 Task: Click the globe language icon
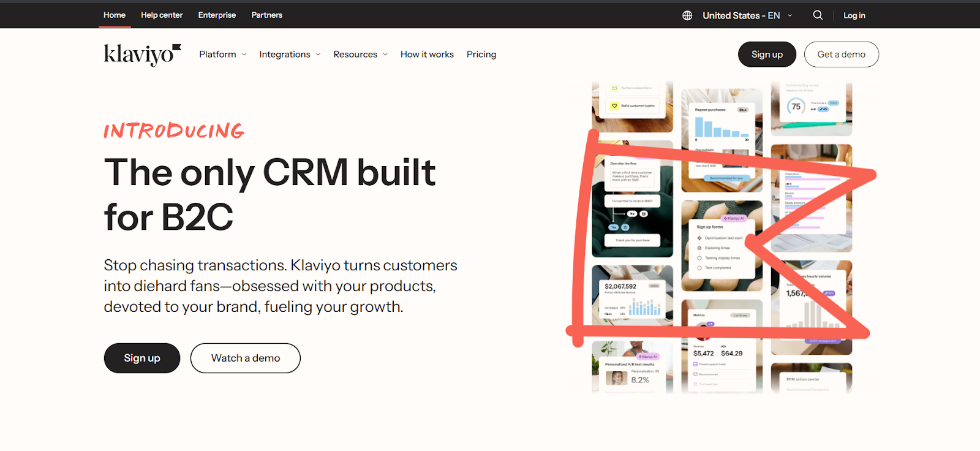pos(687,15)
